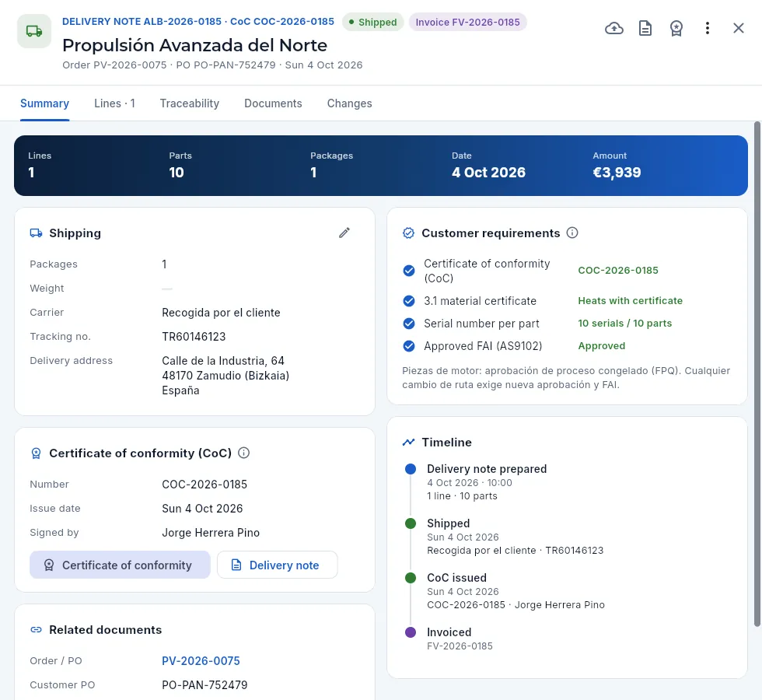
Task: Click the green COC-2026-0185 requirement value
Action: pyautogui.click(x=618, y=271)
